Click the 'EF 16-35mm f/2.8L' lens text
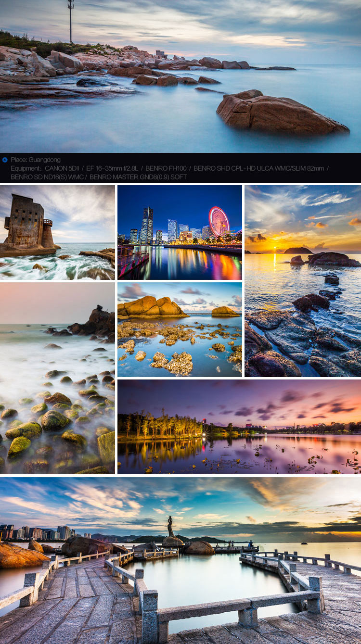361x644 pixels. (x=112, y=168)
